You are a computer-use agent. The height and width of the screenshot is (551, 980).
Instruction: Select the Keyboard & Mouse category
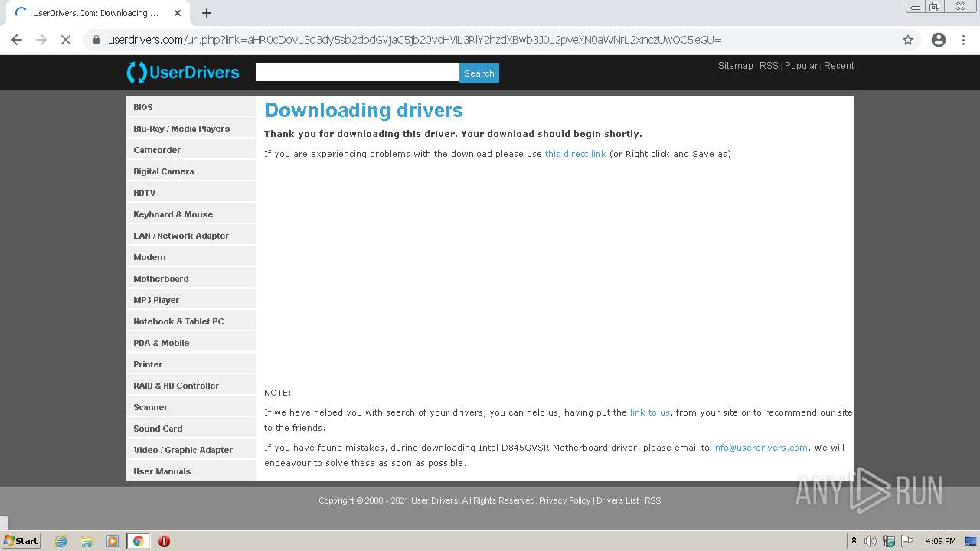click(x=191, y=214)
